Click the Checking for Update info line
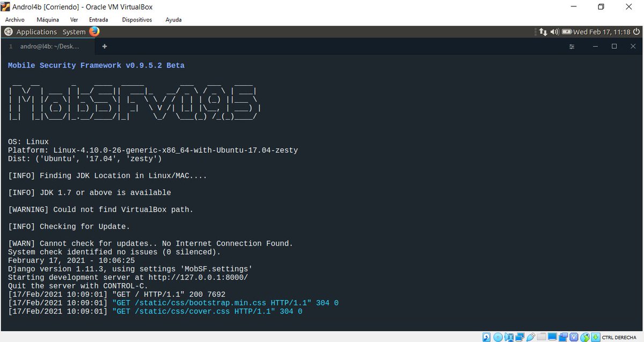The width and height of the screenshot is (644, 342). click(x=69, y=227)
